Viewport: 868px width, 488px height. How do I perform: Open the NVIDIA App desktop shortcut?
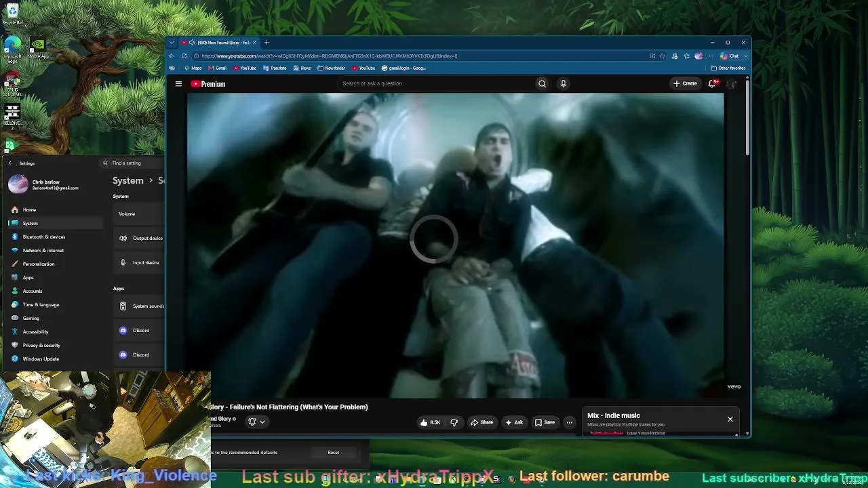click(x=38, y=48)
